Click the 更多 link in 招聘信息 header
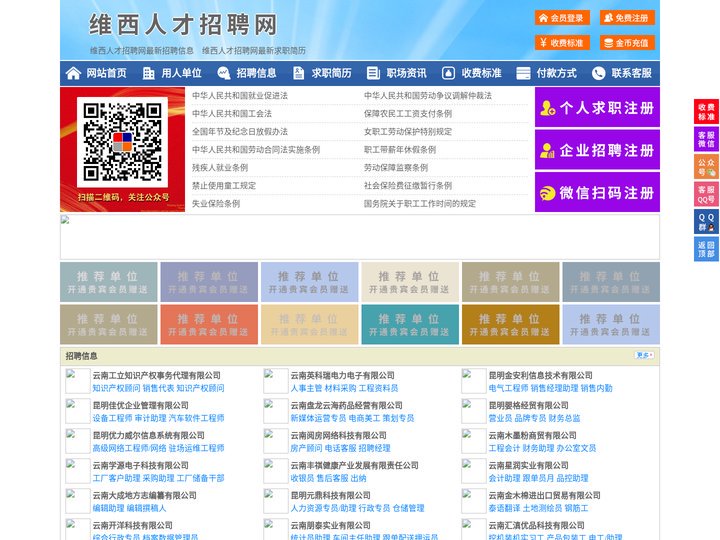Viewport: 720px width, 540px height. 644,355
